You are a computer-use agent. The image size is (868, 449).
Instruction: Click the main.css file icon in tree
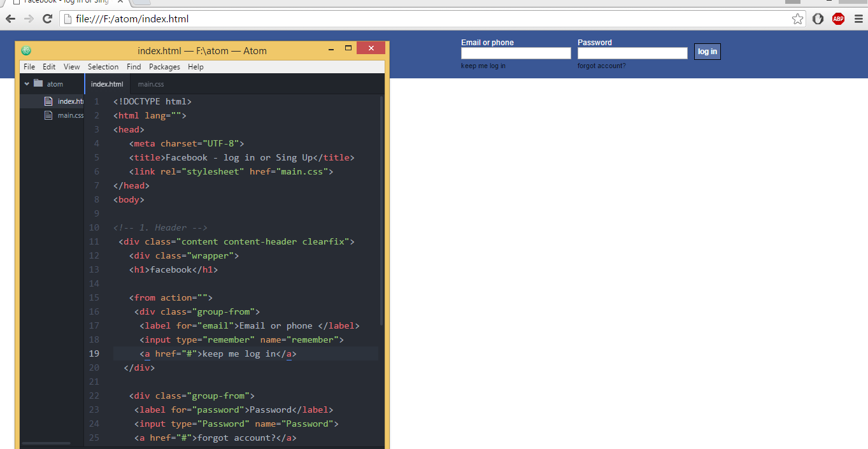(x=48, y=115)
